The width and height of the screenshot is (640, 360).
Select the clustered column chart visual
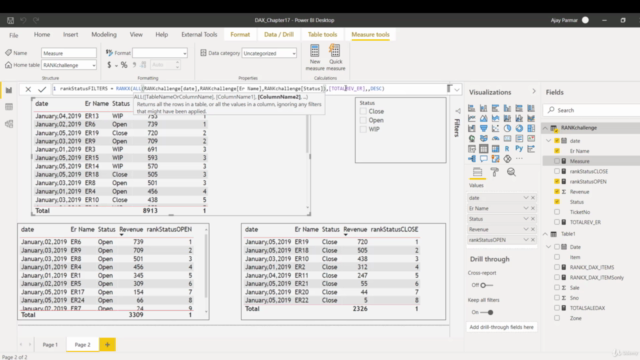click(x=507, y=108)
